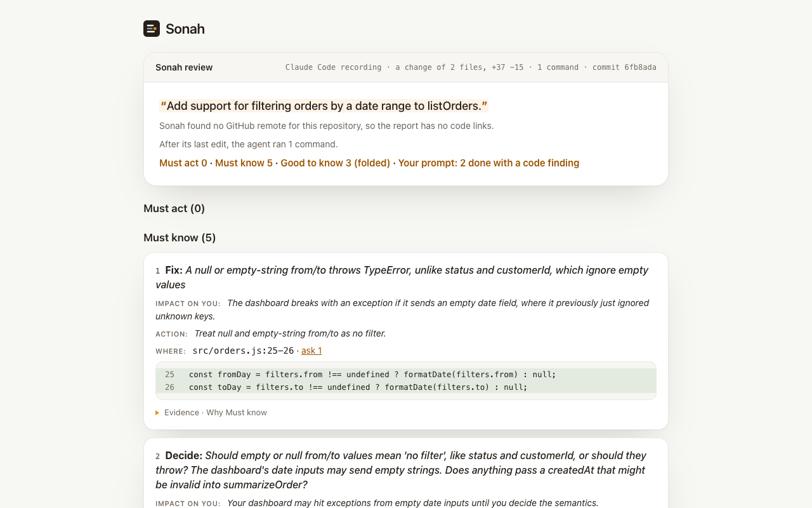Screen dimensions: 812x508
Task: Open 'Your prompt: 2 done with a code finding'
Action: [x=488, y=163]
